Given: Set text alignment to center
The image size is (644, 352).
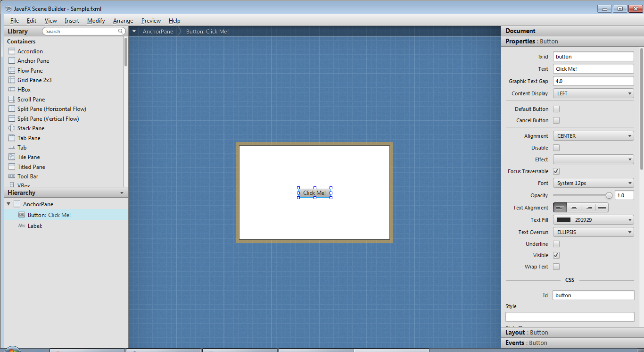Looking at the screenshot, I should click(574, 207).
